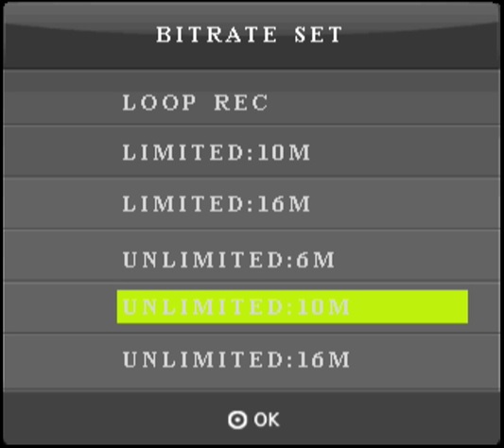Click empty space right of UNLIMITED:10M highlight
Image resolution: width=504 pixels, height=448 pixels.
tap(408, 307)
